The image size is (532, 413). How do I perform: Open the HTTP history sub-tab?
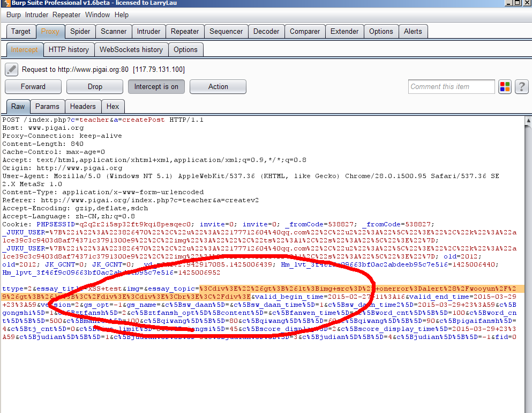[69, 49]
